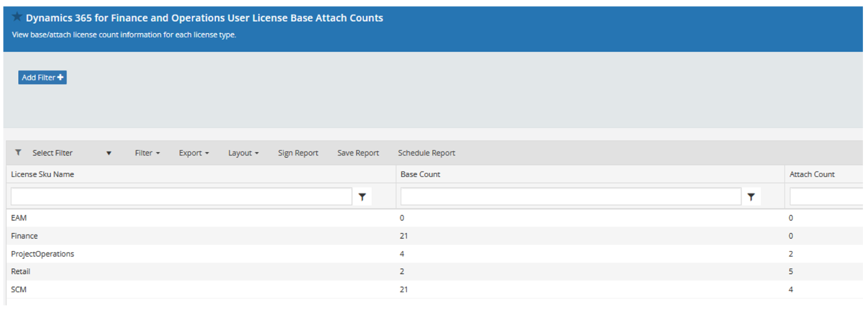Select the Retail row
Viewport: 868px width, 313px height.
(435, 272)
